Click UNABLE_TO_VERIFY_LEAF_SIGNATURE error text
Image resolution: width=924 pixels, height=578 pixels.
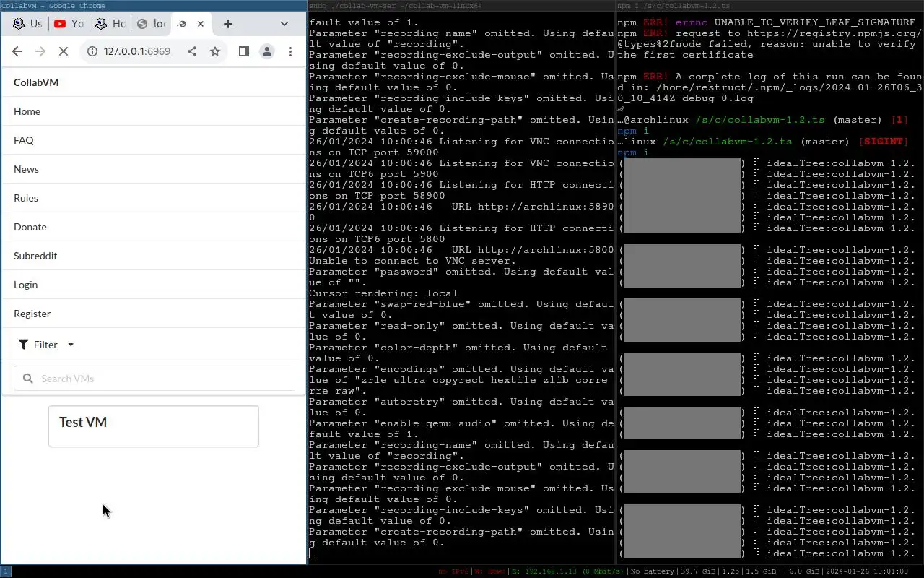815,22
